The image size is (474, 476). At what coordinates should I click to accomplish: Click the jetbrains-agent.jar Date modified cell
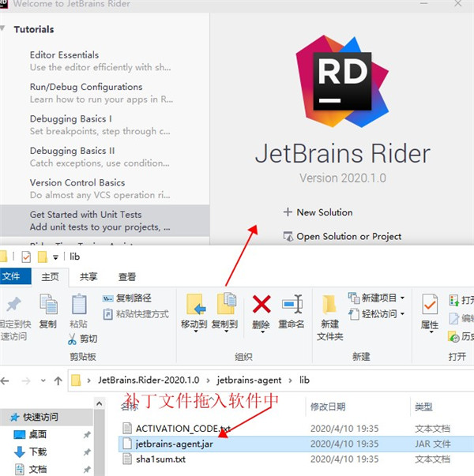[x=344, y=444]
